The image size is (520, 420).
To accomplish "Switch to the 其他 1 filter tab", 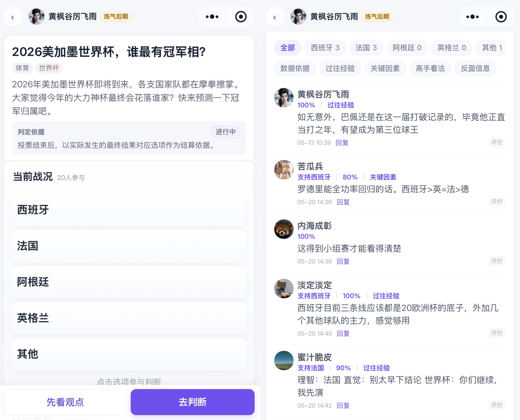I will [x=491, y=48].
